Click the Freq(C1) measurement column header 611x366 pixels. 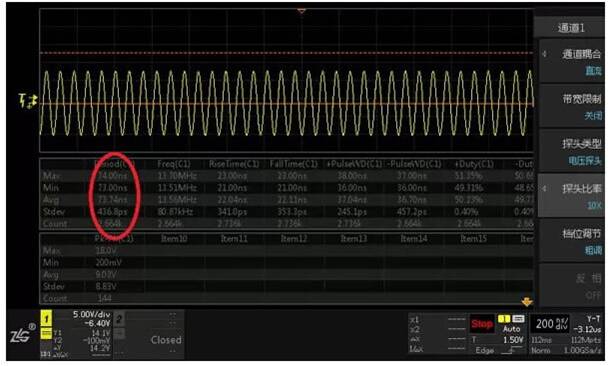click(x=174, y=164)
